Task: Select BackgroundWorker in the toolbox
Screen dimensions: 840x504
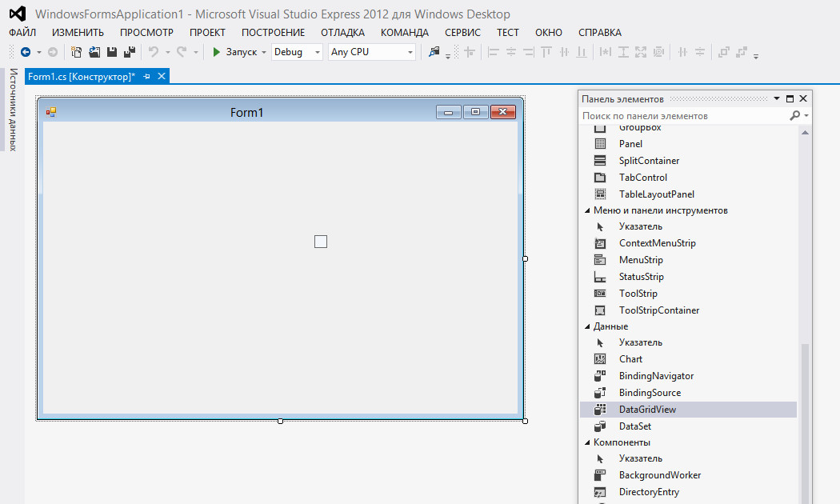Action: point(688,475)
